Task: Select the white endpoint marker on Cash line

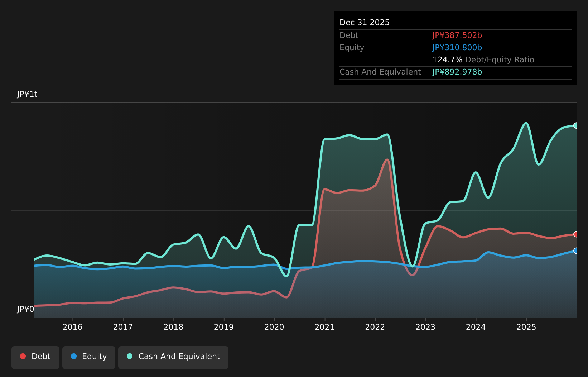Action: 576,125
